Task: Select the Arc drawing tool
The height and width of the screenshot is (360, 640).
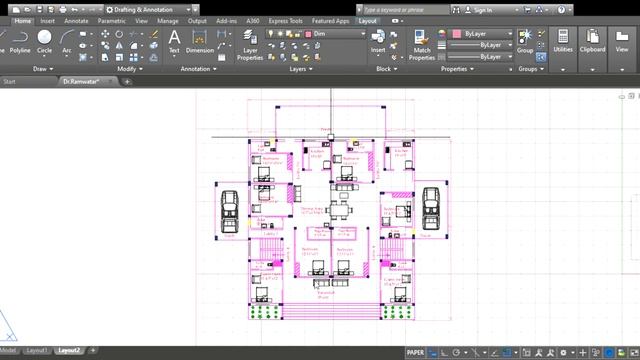Action: pyautogui.click(x=67, y=42)
